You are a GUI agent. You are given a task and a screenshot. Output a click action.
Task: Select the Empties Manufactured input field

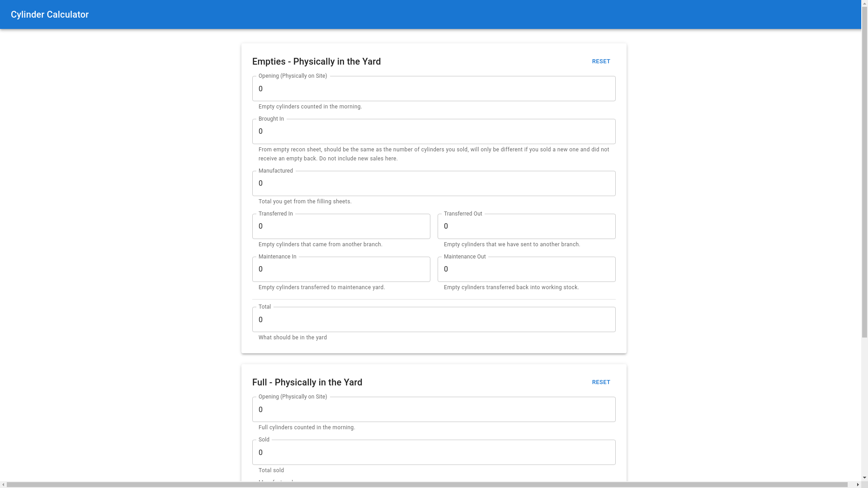click(x=434, y=183)
